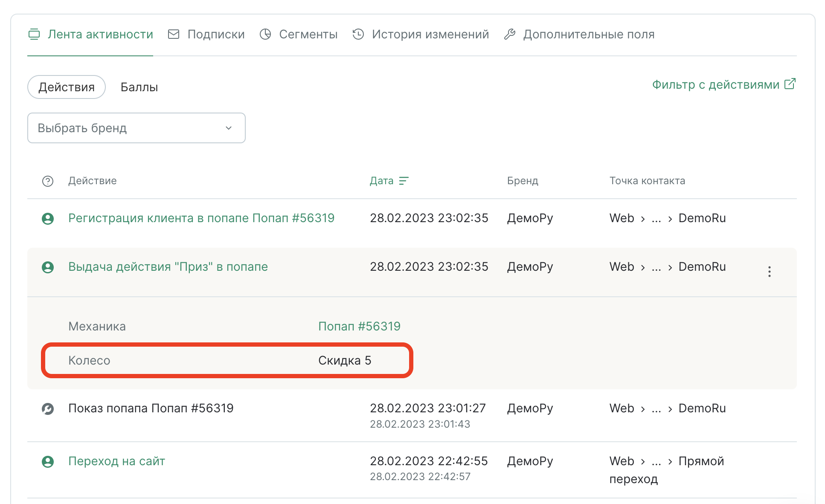The width and height of the screenshot is (825, 504).
Task: Click the icon in Показ попапа row
Action: (48, 409)
